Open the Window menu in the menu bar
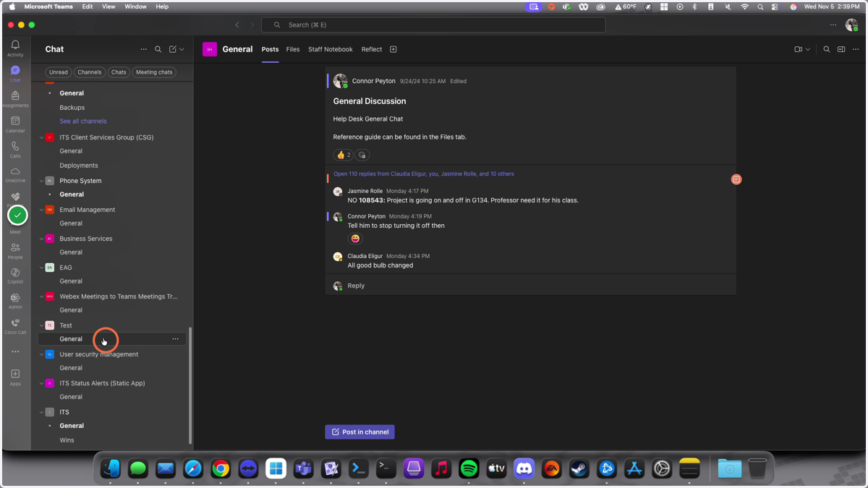Viewport: 868px width, 488px height. coord(135,7)
